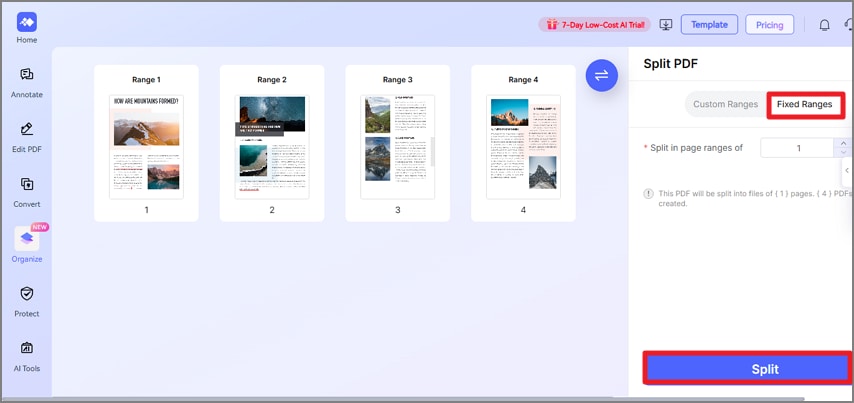Switch to Custom Ranges tab
854x403 pixels.
point(725,104)
